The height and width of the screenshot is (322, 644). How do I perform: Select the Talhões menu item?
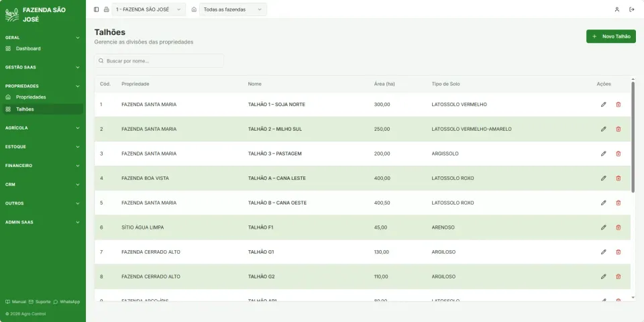coord(43,109)
